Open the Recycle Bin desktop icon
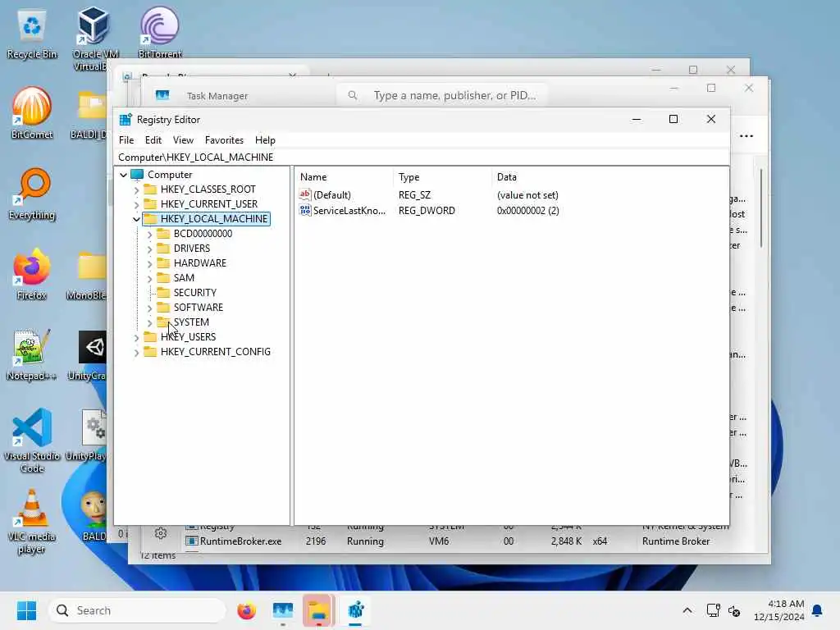 tap(32, 34)
